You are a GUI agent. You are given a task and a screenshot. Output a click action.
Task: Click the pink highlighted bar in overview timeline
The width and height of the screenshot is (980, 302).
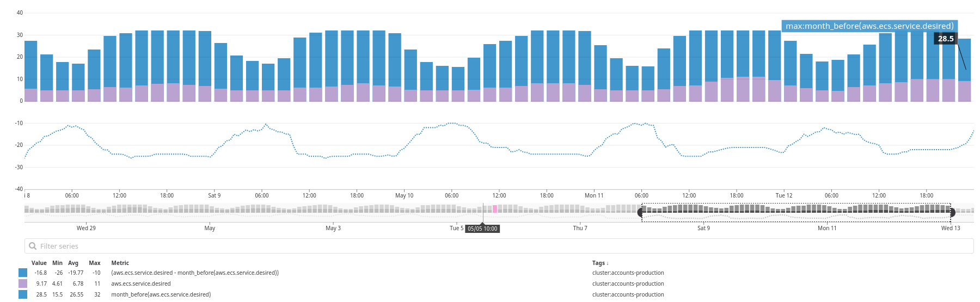coord(495,209)
